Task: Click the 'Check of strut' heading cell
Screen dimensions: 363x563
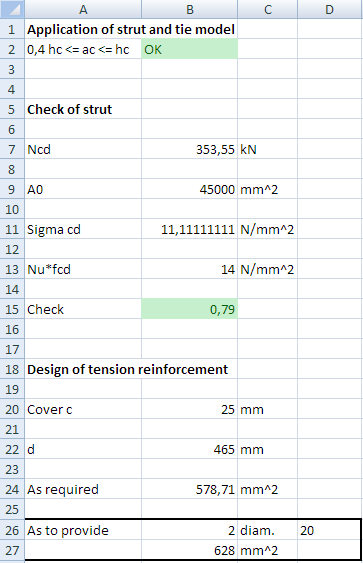Action: [x=83, y=109]
